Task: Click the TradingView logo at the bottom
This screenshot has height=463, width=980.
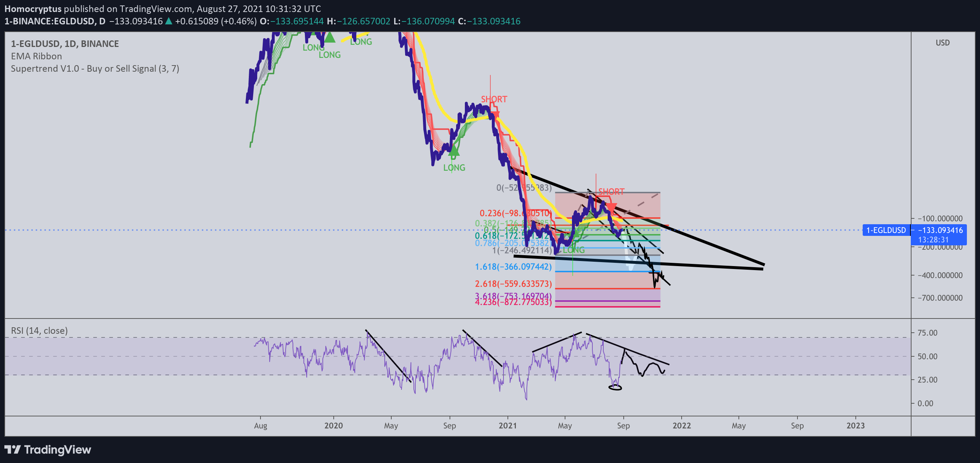Action: click(48, 450)
